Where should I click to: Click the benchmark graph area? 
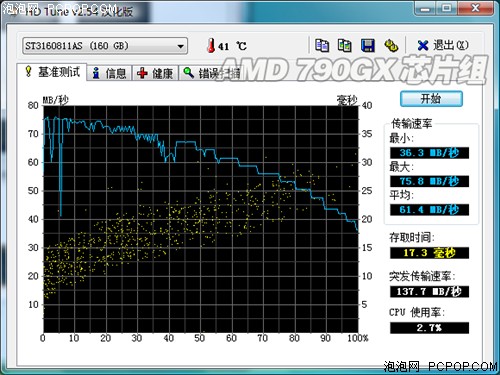click(201, 219)
